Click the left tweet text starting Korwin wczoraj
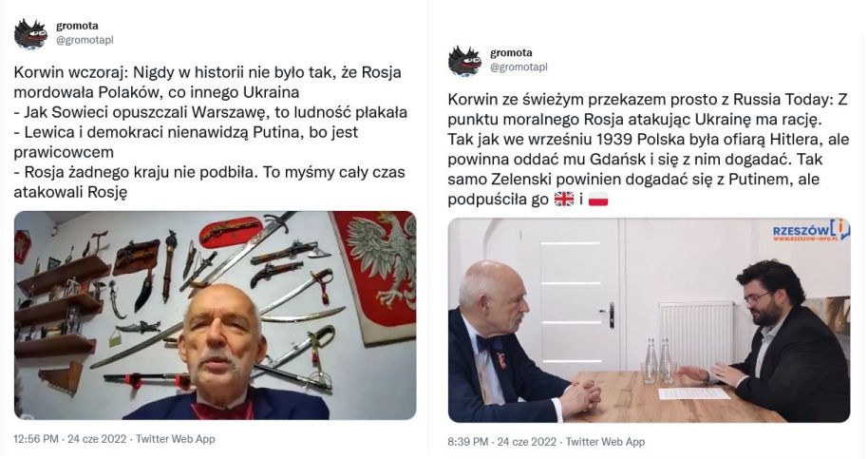The width and height of the screenshot is (868, 459). click(211, 132)
